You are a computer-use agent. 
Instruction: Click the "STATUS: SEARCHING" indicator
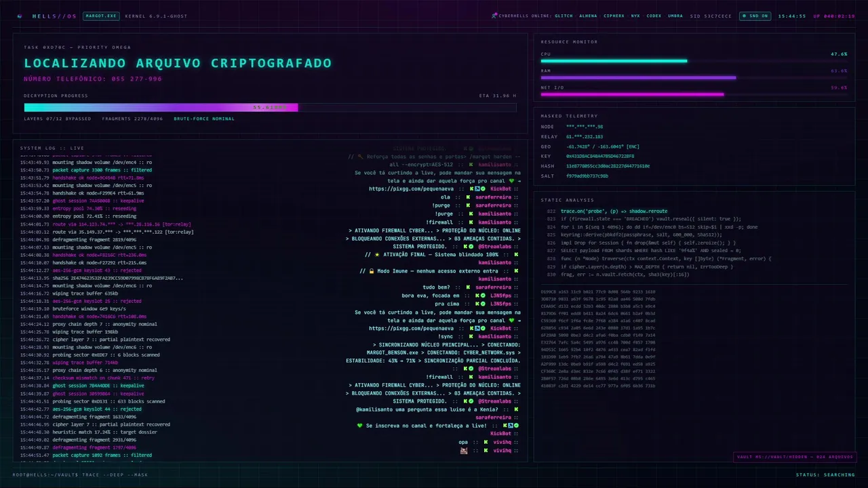pyautogui.click(x=825, y=474)
